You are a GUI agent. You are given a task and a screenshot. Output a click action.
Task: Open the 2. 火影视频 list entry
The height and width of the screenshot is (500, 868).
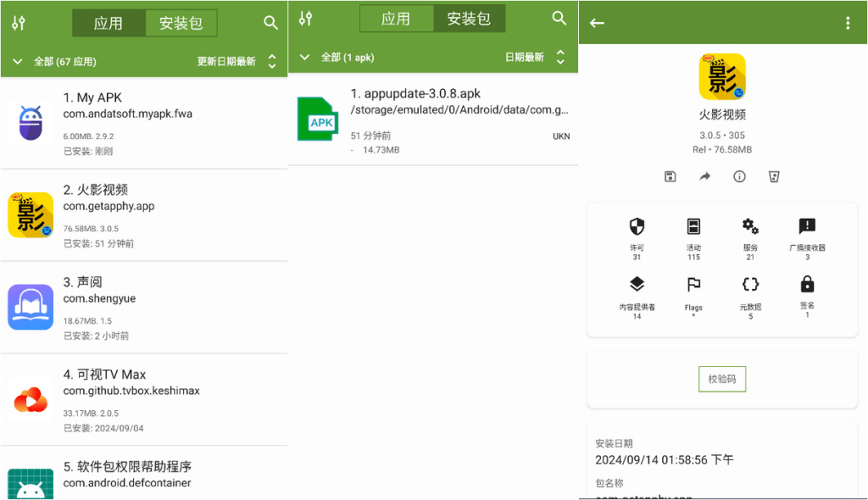[144, 215]
